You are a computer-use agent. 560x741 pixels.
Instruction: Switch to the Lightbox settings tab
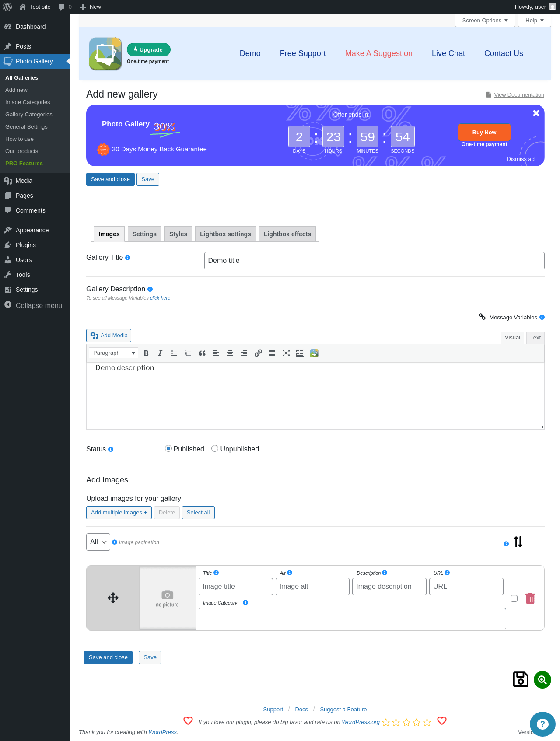pos(225,234)
